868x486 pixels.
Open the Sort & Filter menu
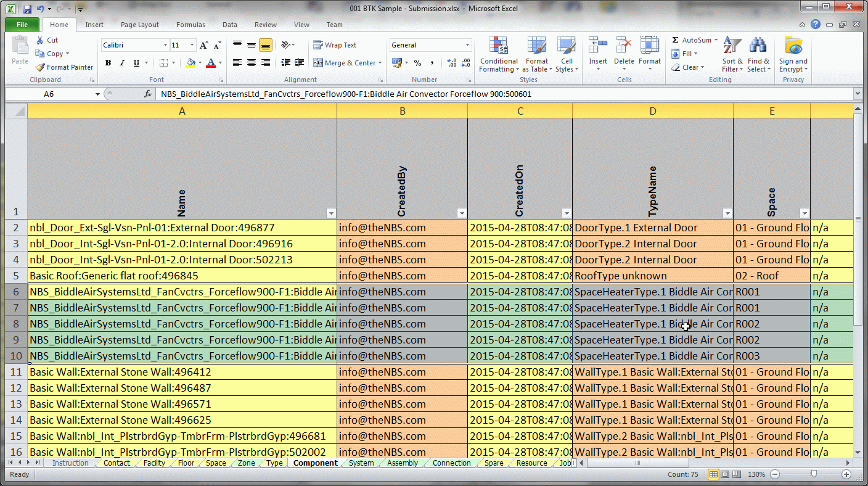click(731, 54)
